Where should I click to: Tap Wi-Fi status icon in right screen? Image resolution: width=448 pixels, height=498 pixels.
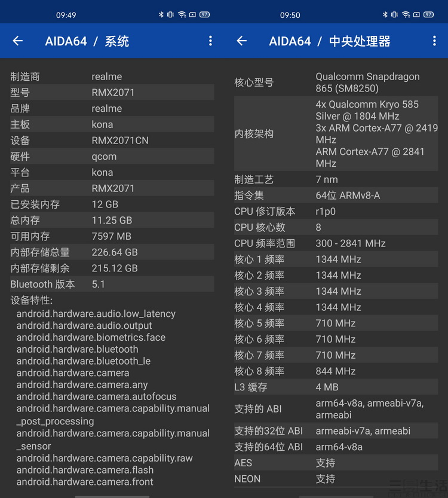[406, 14]
